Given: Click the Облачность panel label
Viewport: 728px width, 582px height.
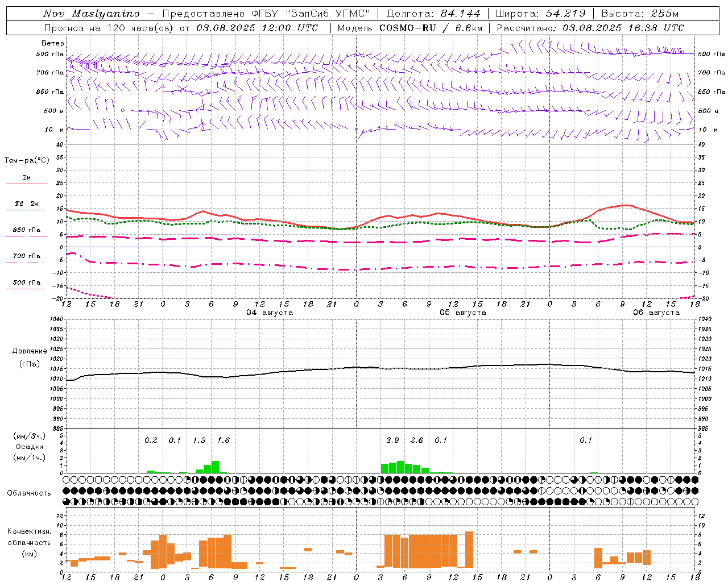Looking at the screenshot, I should coord(29,493).
